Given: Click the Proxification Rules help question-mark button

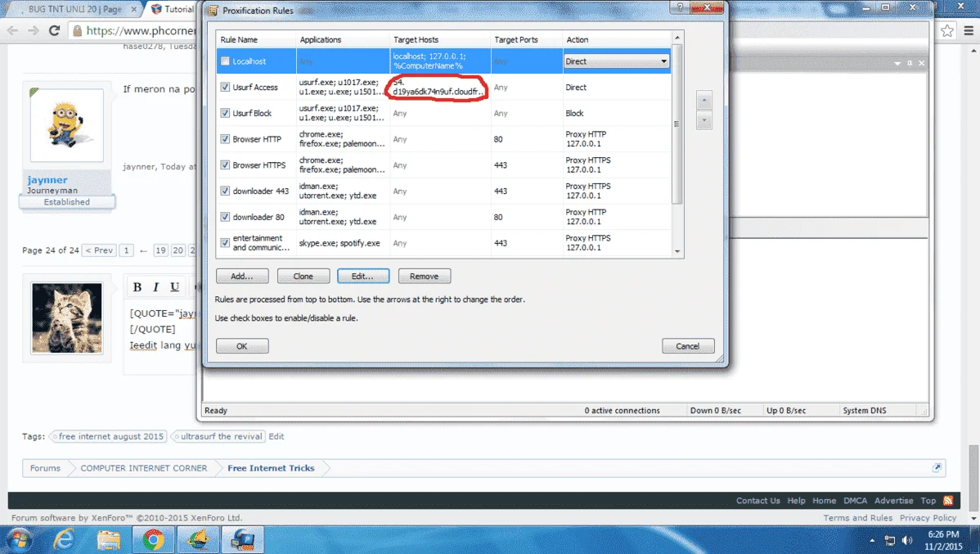Looking at the screenshot, I should (680, 7).
